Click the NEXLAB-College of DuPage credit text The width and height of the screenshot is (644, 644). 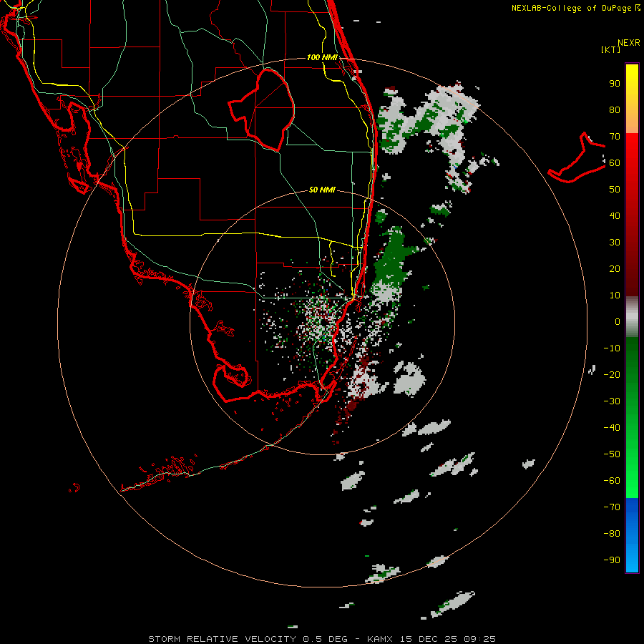pos(575,8)
